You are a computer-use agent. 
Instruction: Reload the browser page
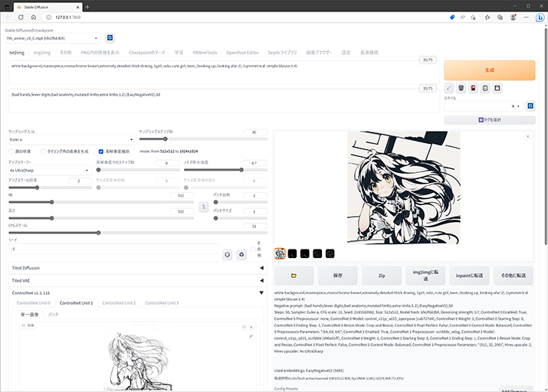(x=21, y=17)
